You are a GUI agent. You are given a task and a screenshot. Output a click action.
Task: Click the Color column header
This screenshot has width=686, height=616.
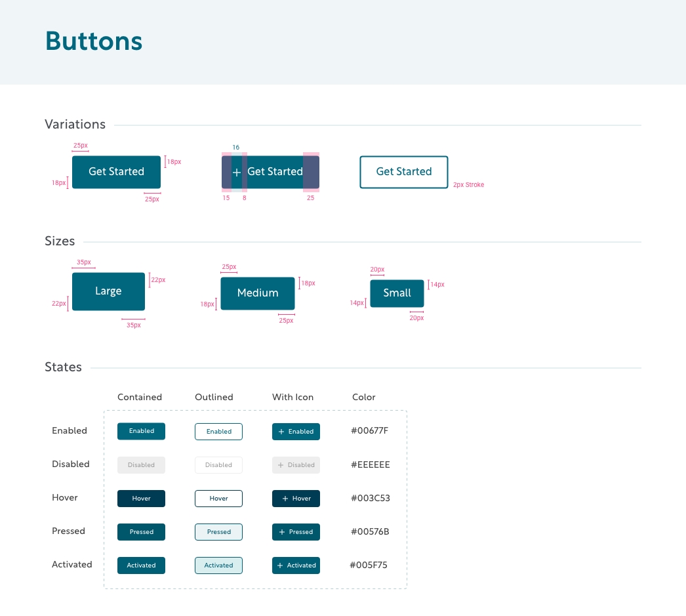[x=363, y=397]
